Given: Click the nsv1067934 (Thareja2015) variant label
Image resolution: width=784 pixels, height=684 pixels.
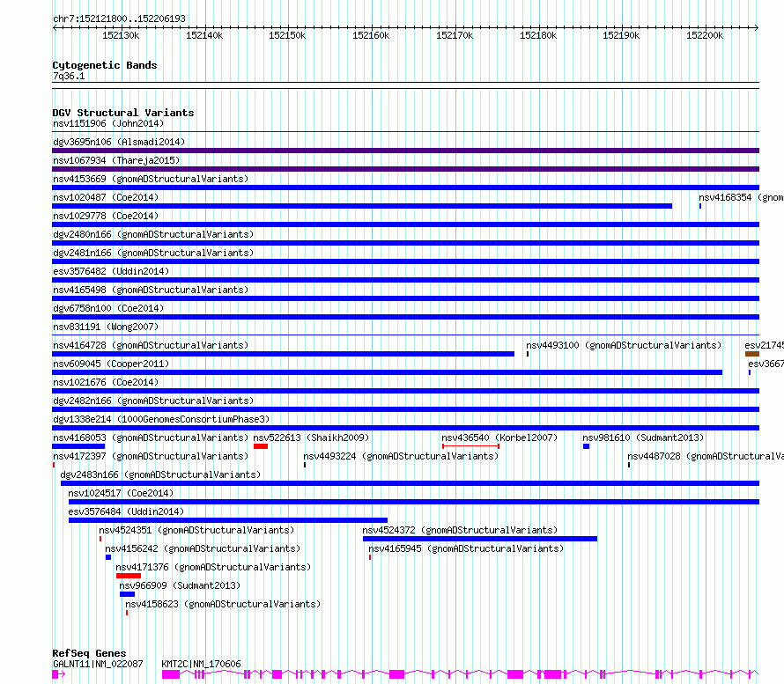Looking at the screenshot, I should pyautogui.click(x=116, y=160).
